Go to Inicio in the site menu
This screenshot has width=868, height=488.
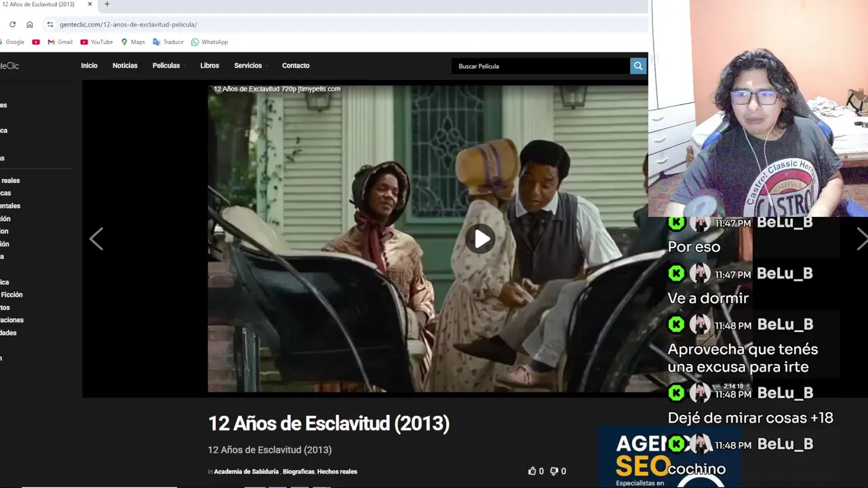(90, 66)
